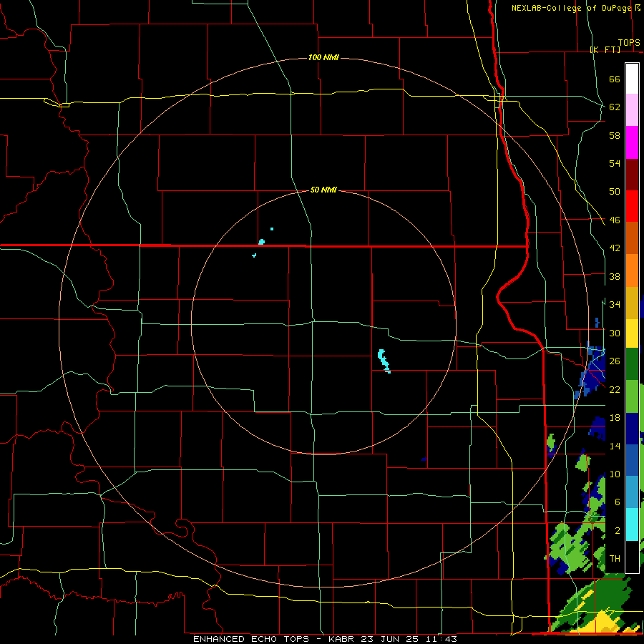The image size is (644, 644).
Task: Click the legend value "62"
Action: (615, 107)
